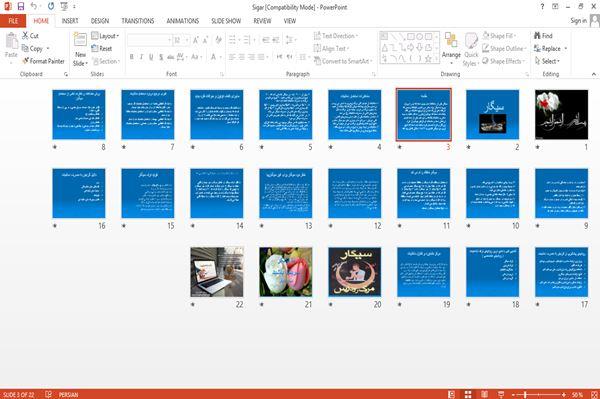Viewport: 600px width, 399px height.
Task: Open the DESIGN ribbon tab
Action: [100, 21]
